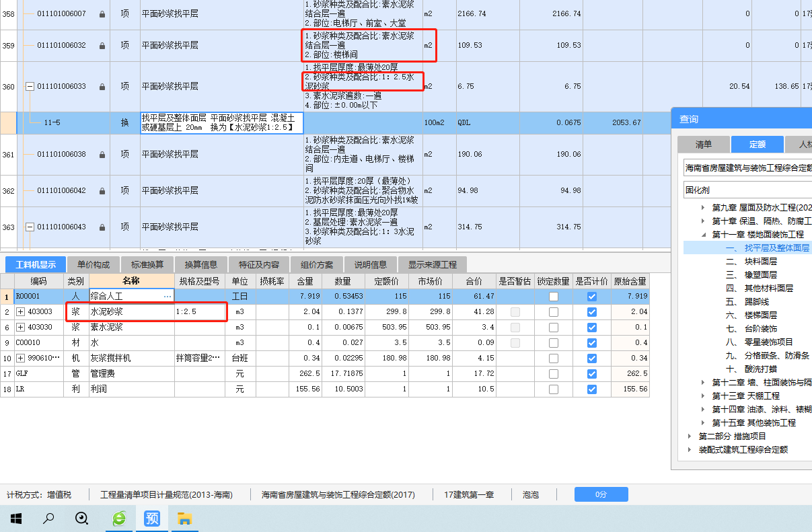Viewport: 812px width, 532px height.
Task: Click lock icon on row 358
Action: 102,14
